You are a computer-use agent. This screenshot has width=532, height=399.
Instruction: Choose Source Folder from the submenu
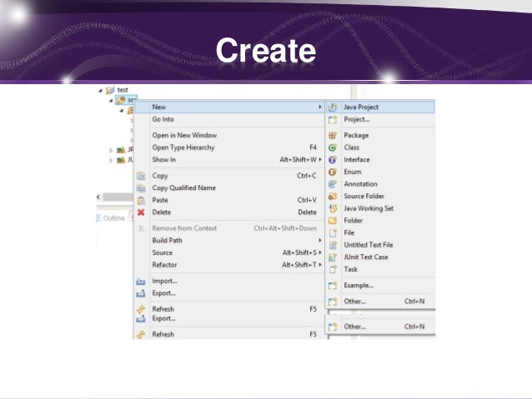380,197
